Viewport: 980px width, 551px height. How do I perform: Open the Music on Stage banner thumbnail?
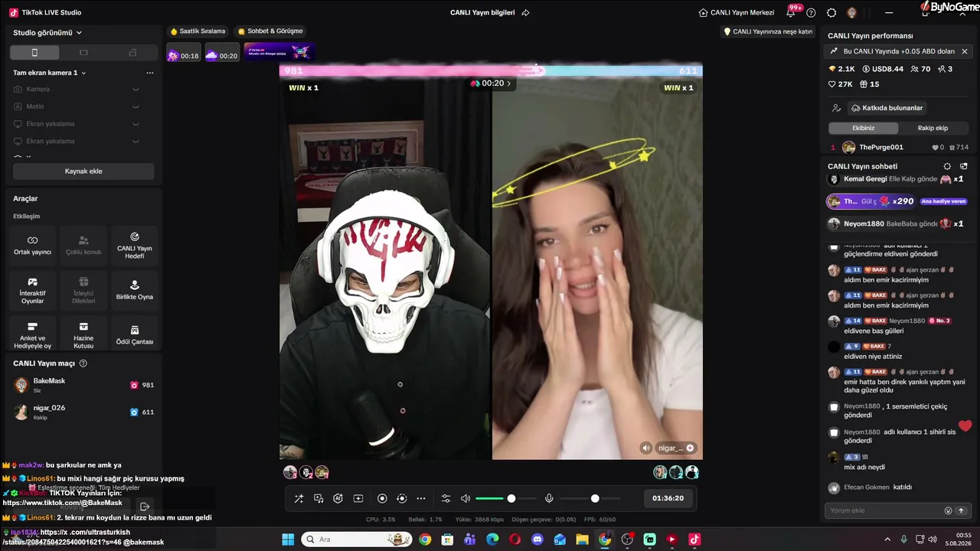click(279, 51)
